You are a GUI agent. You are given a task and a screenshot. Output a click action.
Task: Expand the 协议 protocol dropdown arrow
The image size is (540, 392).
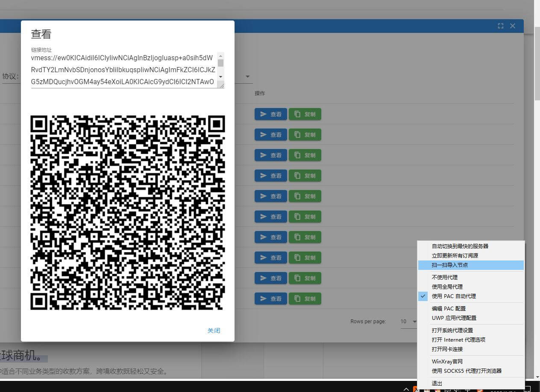tap(247, 77)
